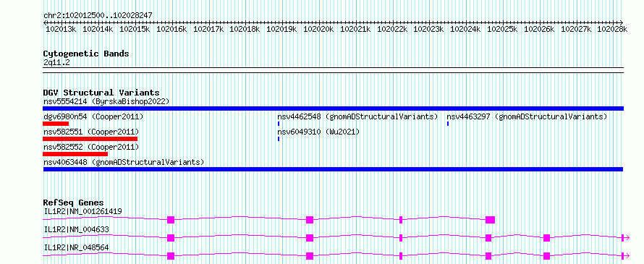Click the red bar under dgv6980n54
Image resolution: width=644 pixels, height=264 pixels.
point(56,124)
